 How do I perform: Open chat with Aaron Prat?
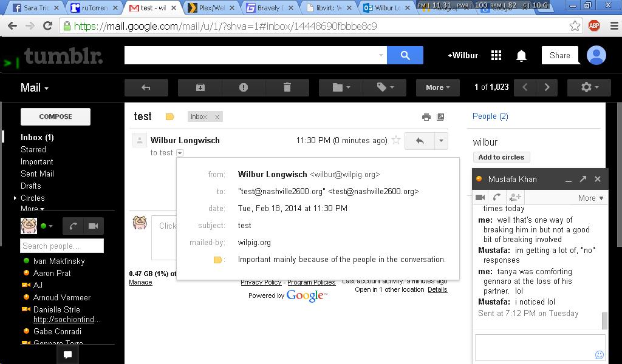[52, 273]
